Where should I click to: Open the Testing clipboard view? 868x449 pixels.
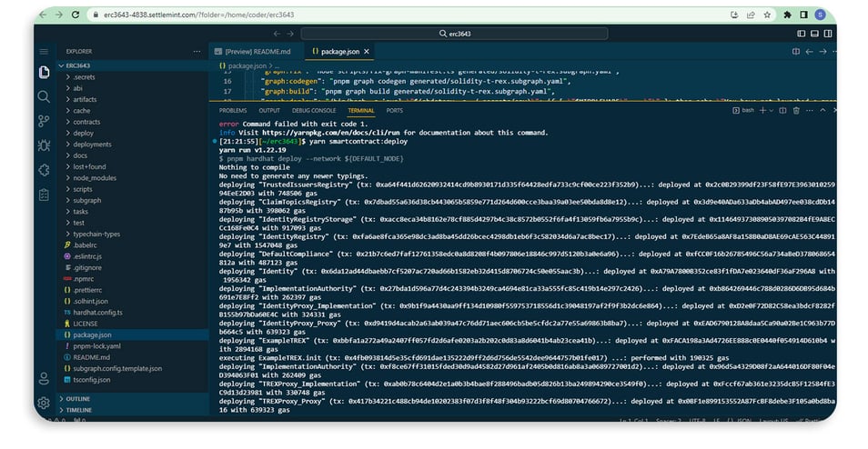[x=44, y=195]
